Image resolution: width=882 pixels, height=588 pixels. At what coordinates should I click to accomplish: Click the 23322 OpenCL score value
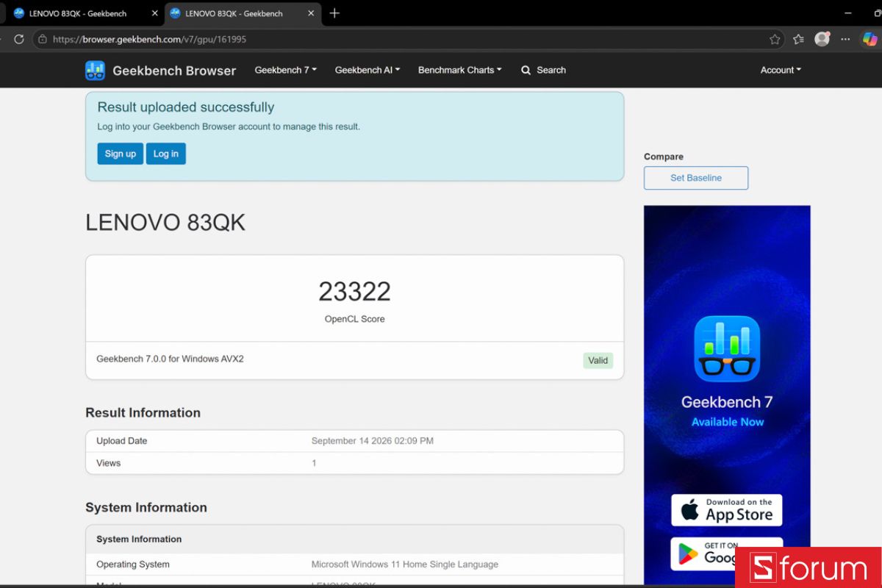354,292
